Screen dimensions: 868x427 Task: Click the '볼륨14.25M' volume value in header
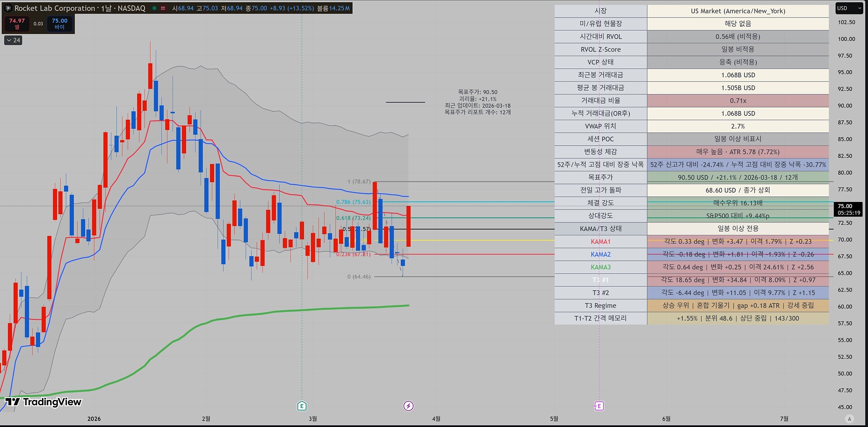[x=333, y=8]
